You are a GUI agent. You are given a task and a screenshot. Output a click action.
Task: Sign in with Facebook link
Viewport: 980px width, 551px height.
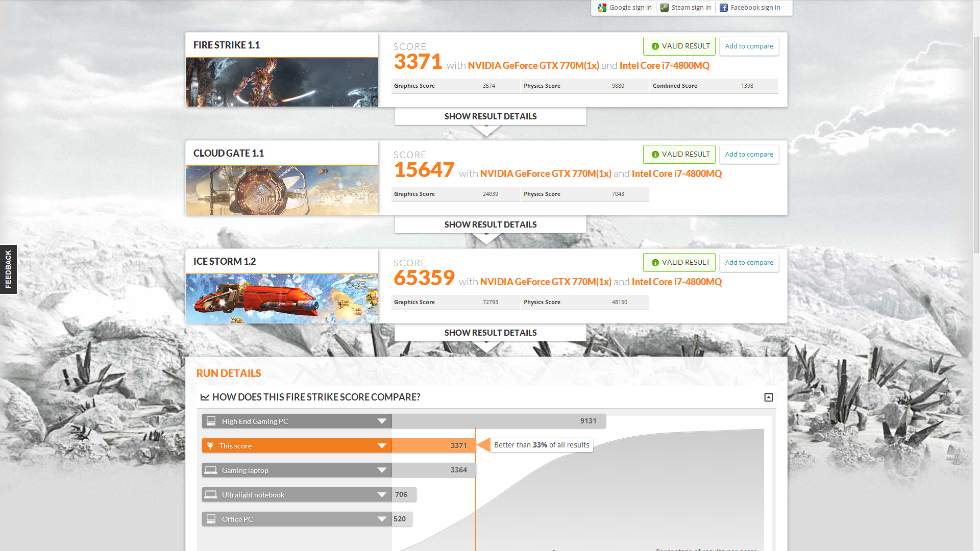point(755,8)
